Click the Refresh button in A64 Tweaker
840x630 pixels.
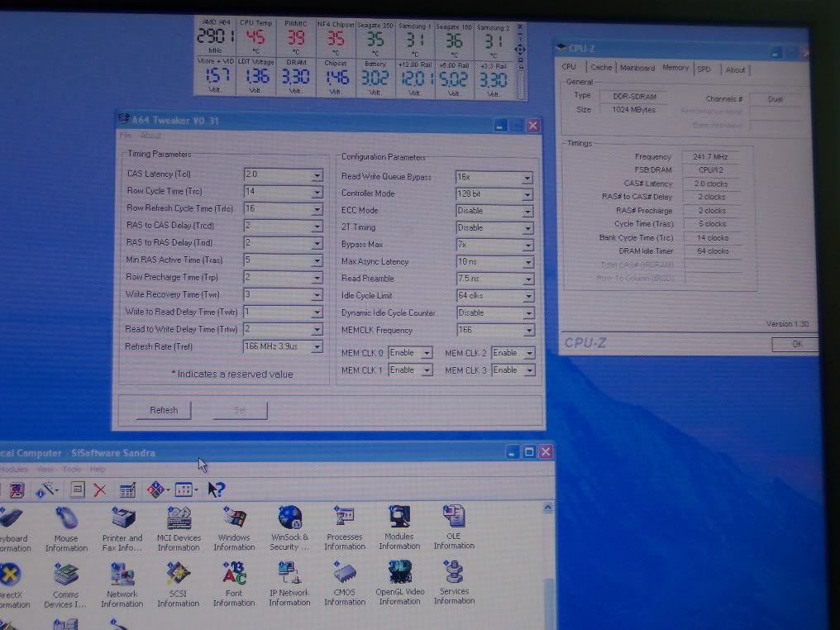point(164,410)
